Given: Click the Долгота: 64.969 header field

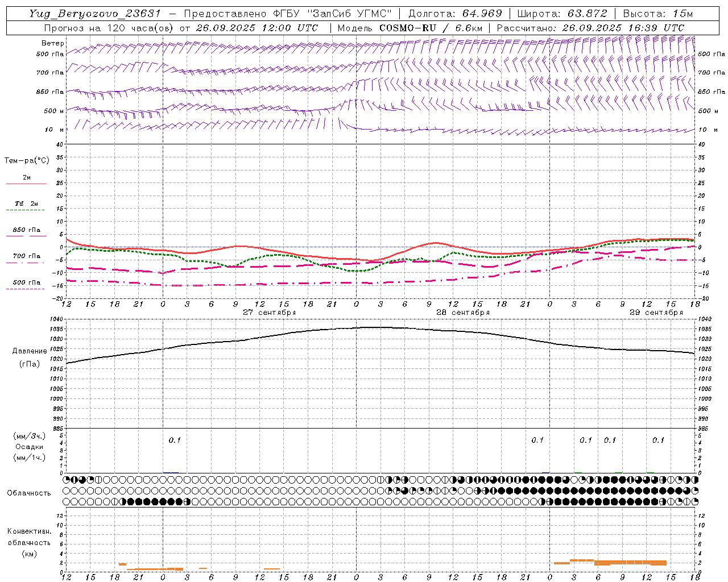Looking at the screenshot, I should point(455,14).
